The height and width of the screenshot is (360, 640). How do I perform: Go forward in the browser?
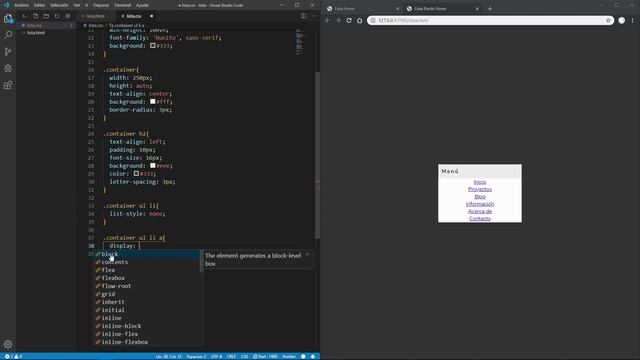[x=338, y=20]
